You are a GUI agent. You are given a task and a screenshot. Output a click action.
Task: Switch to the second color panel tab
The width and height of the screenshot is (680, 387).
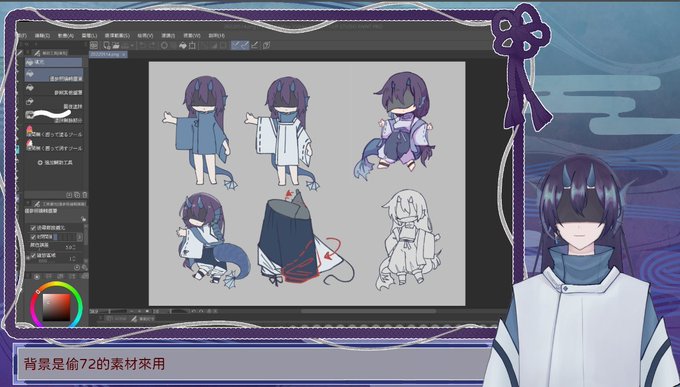[x=48, y=276]
